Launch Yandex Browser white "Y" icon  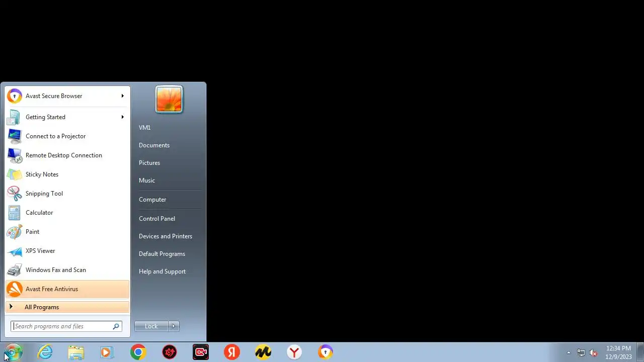(x=294, y=352)
